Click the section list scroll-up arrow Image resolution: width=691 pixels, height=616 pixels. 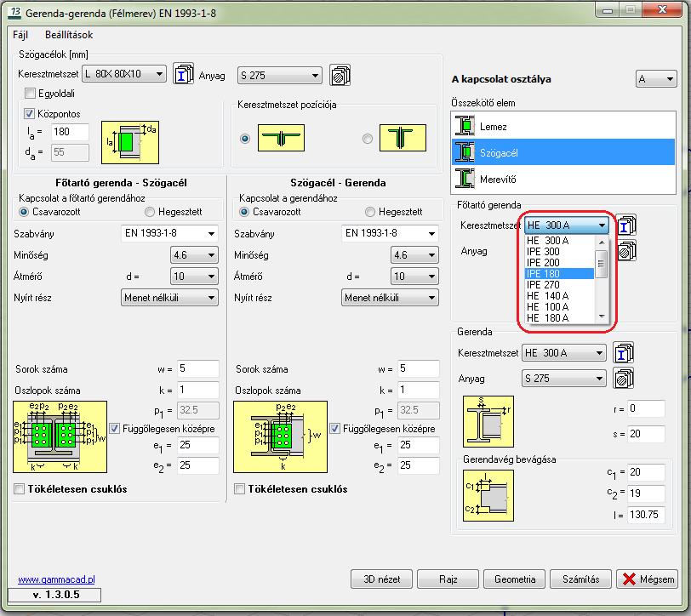(601, 242)
